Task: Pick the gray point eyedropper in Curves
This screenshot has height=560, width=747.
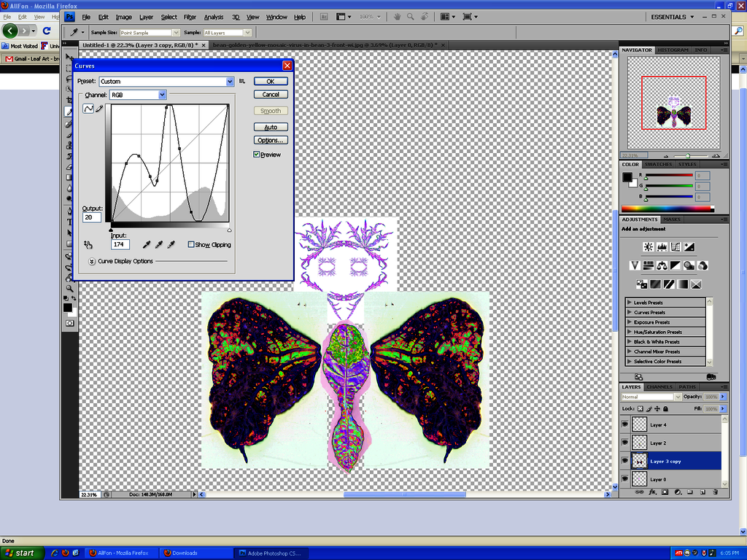Action: 159,245
